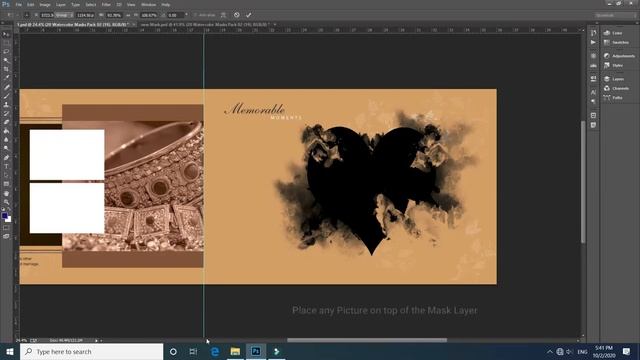This screenshot has height=360, width=640.
Task: Click the Y position field
Action: point(85,15)
